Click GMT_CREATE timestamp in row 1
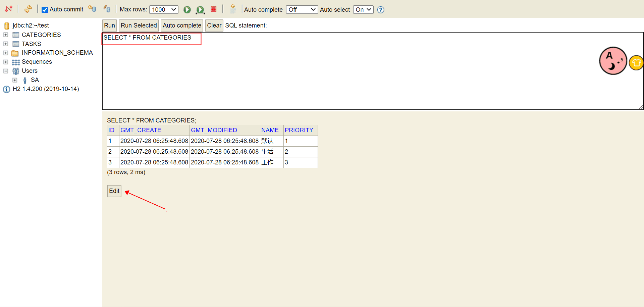644x307 pixels. pos(154,141)
